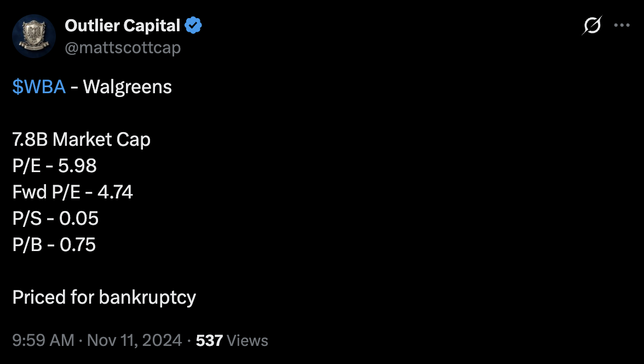The height and width of the screenshot is (364, 644).
Task: Click the 9:59 AM post time
Action: click(43, 340)
